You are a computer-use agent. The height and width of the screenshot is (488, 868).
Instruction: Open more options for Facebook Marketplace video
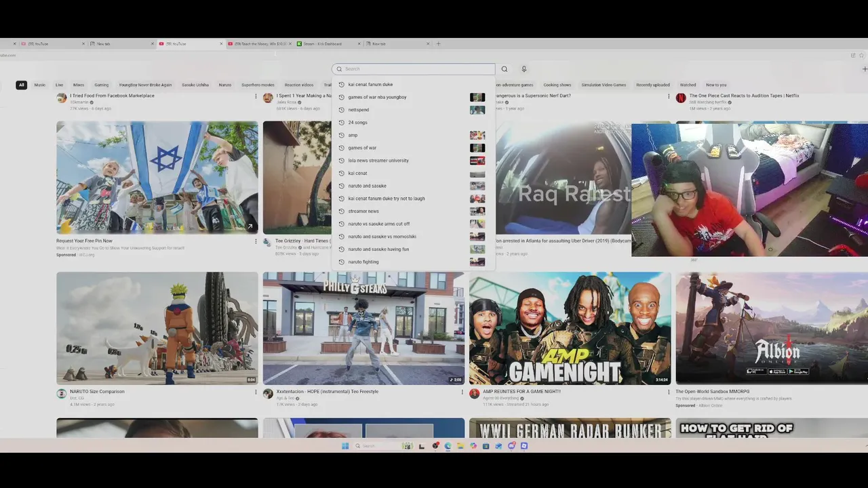[256, 96]
